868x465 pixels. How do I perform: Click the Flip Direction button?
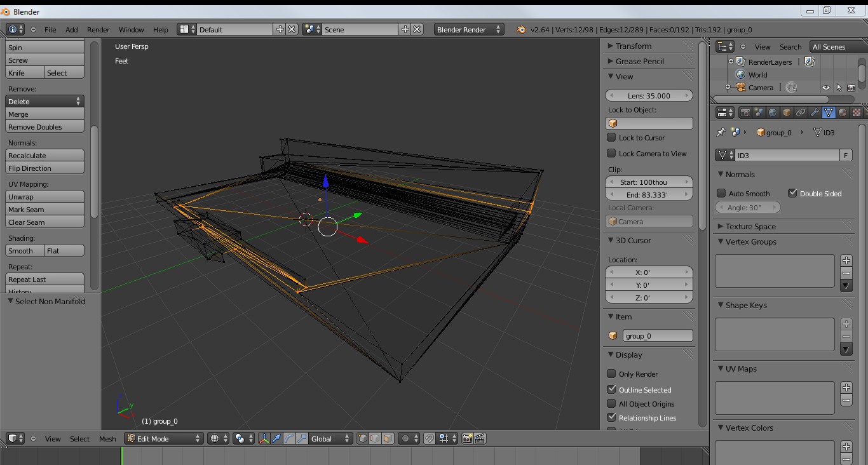(x=45, y=168)
